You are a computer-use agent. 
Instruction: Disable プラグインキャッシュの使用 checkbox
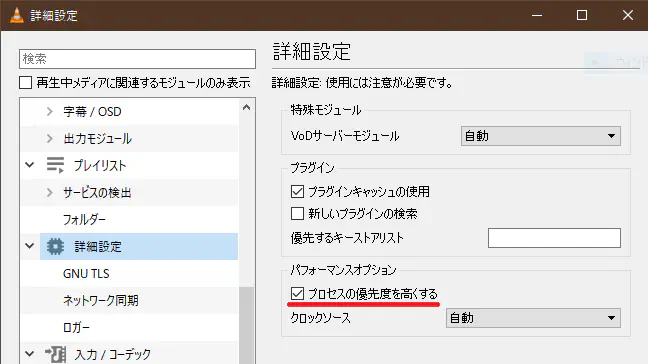[x=297, y=191]
